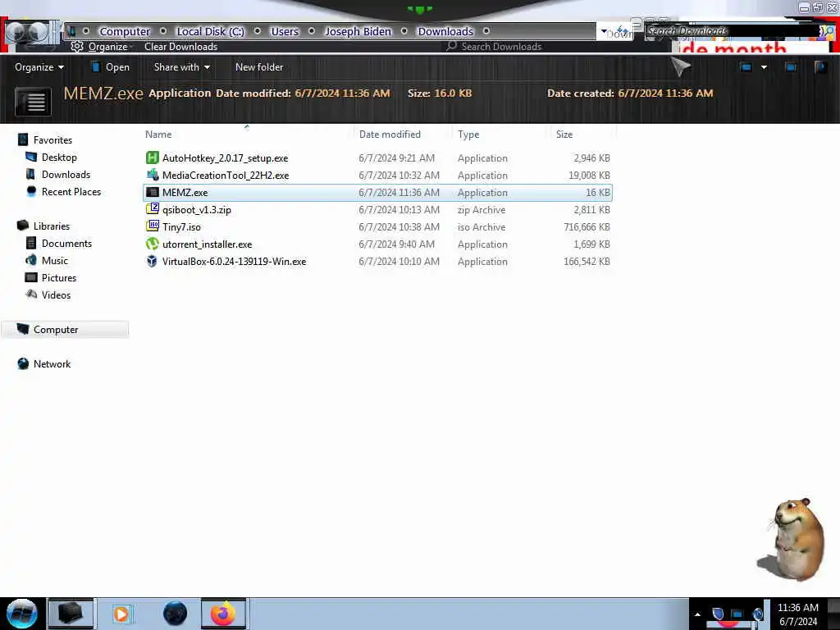Screen dimensions: 840x630
Task: Click Local Disk (C:) in breadcrumb
Action: tap(211, 32)
